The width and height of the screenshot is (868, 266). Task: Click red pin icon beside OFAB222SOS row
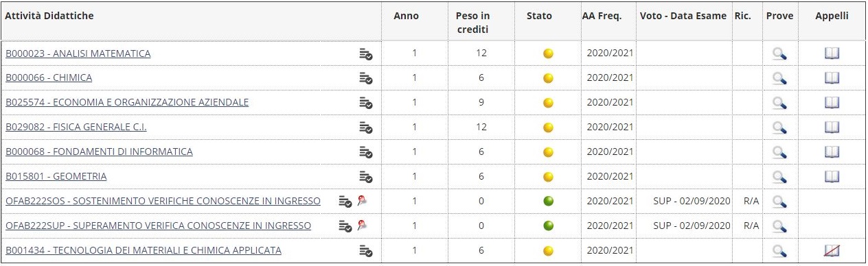point(363,201)
